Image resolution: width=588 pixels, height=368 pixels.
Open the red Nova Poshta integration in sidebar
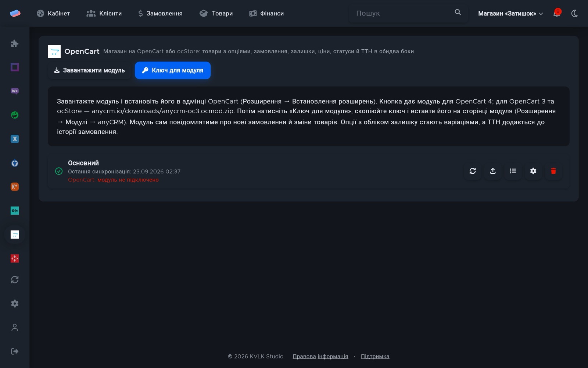click(15, 259)
